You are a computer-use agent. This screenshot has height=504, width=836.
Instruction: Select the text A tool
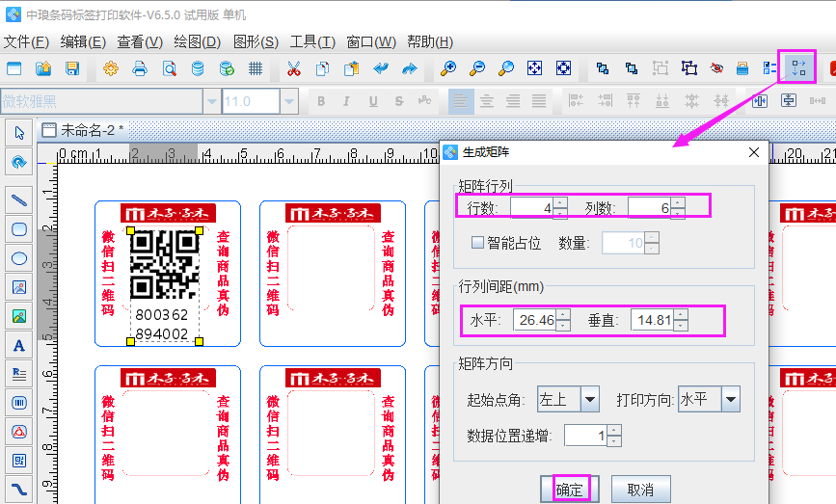(x=19, y=345)
